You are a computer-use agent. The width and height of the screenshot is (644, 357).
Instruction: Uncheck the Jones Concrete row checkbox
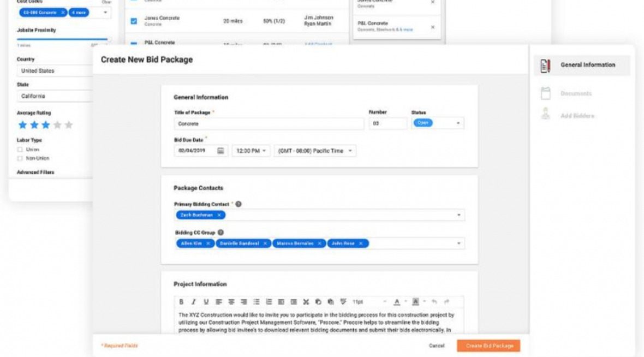[x=134, y=21]
